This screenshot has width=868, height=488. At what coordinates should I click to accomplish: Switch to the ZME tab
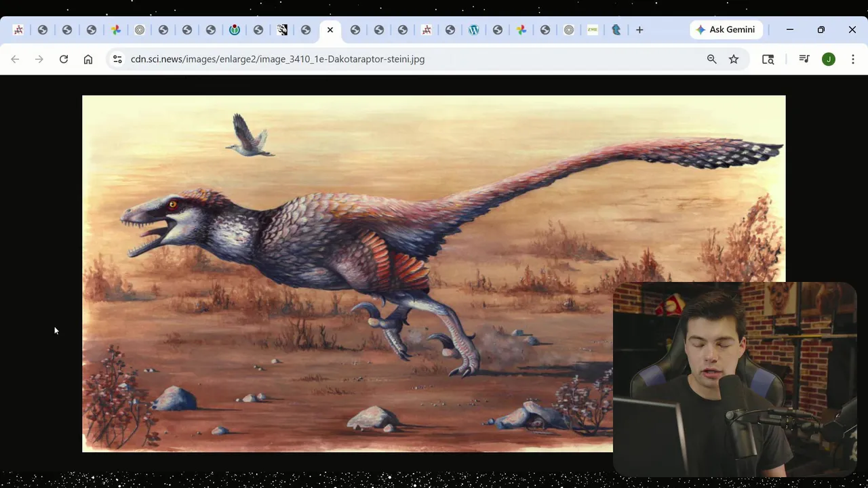click(593, 30)
